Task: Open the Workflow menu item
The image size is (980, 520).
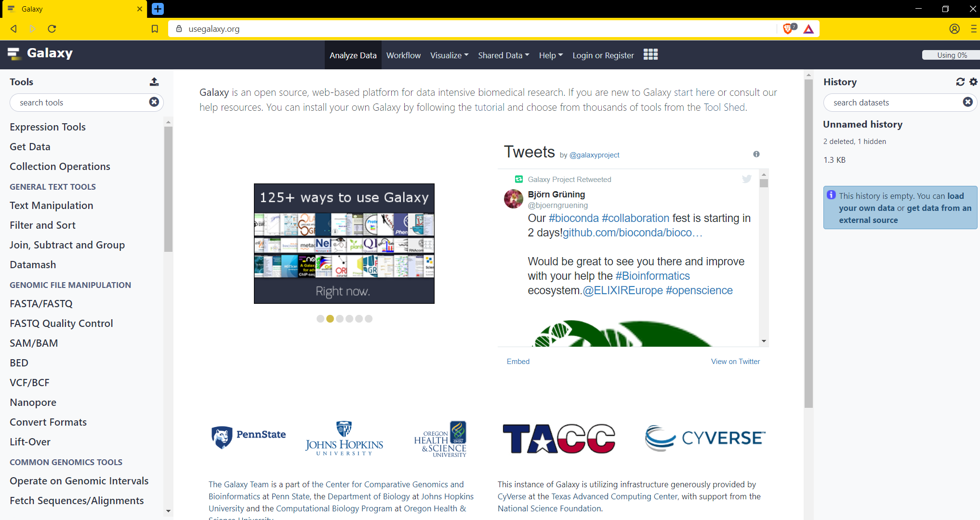Action: [x=403, y=55]
